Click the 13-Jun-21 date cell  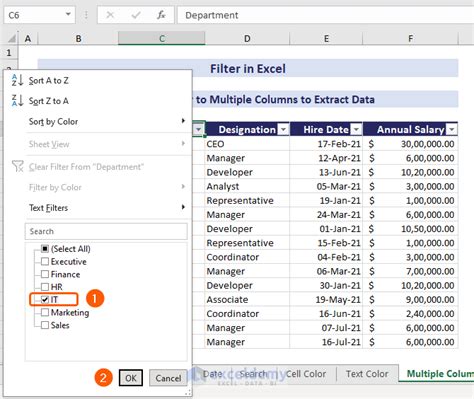tap(326, 172)
